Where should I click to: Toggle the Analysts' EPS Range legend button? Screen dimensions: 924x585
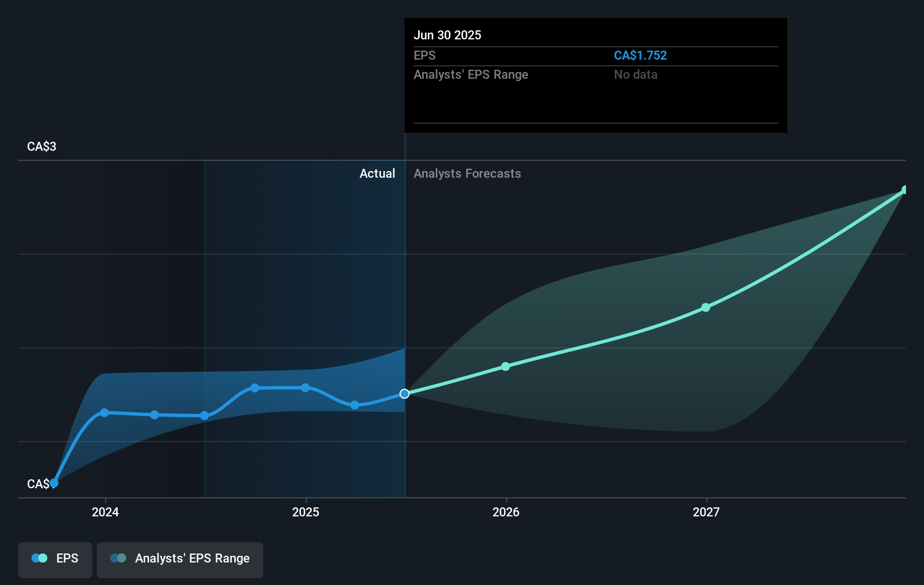tap(180, 560)
